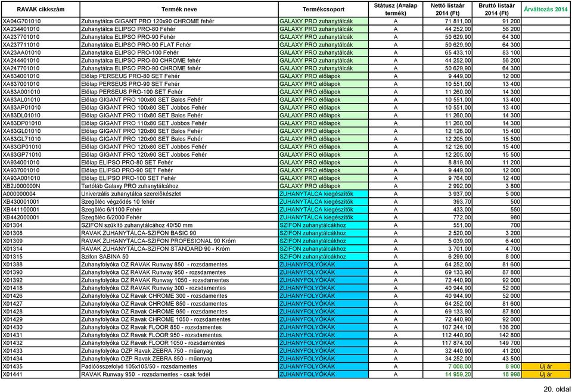The height and width of the screenshot is (392, 572).
Task: Select status 'A' in X01441 row
Action: [396, 374]
